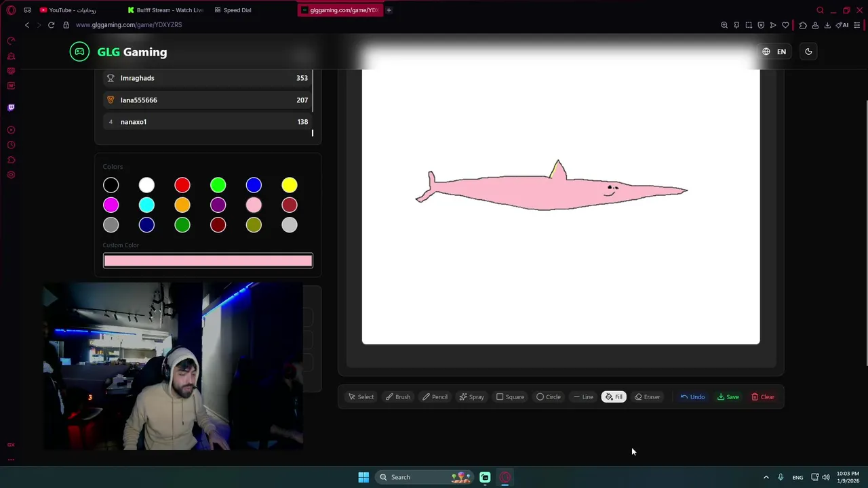Click the GLG Gaming logo
This screenshot has height=488, width=868.
tap(118, 52)
